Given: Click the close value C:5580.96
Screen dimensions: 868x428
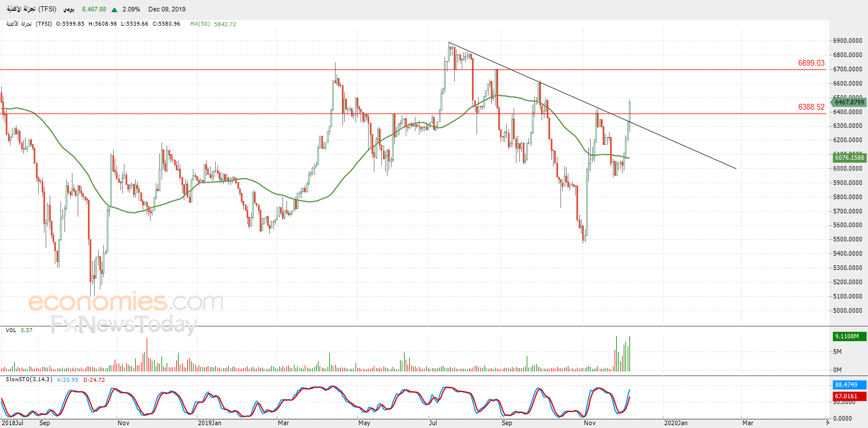Looking at the screenshot, I should [167, 24].
